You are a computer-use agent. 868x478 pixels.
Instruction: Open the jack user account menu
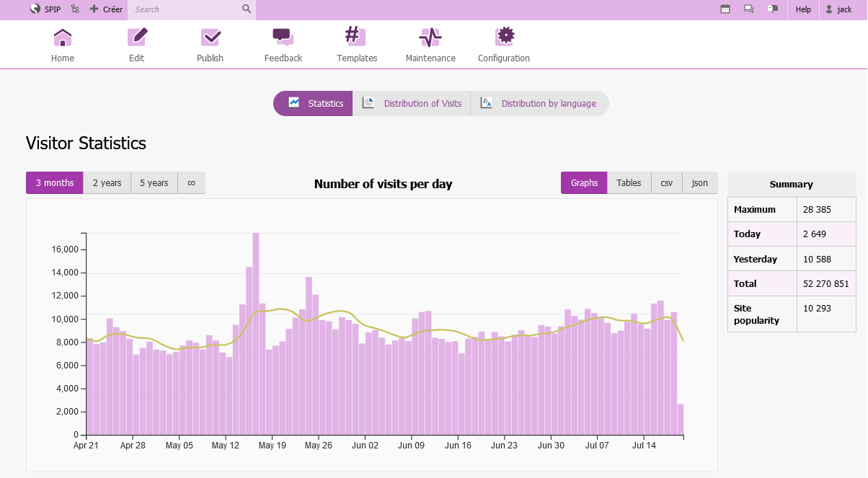pyautogui.click(x=838, y=9)
